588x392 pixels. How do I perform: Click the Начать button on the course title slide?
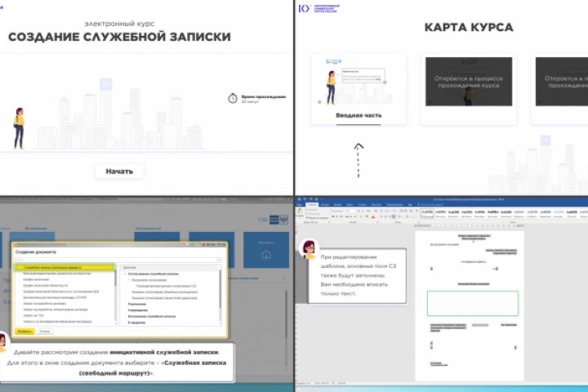coord(119,171)
